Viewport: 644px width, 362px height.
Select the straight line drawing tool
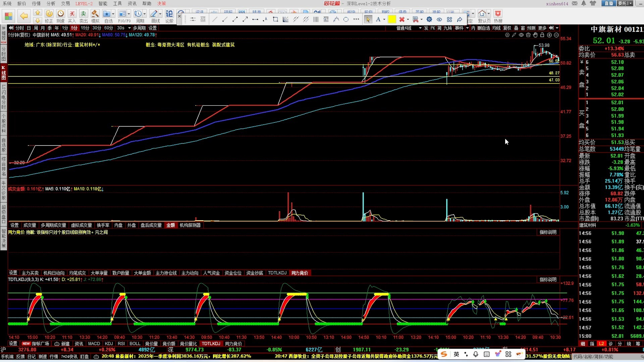coord(215,19)
